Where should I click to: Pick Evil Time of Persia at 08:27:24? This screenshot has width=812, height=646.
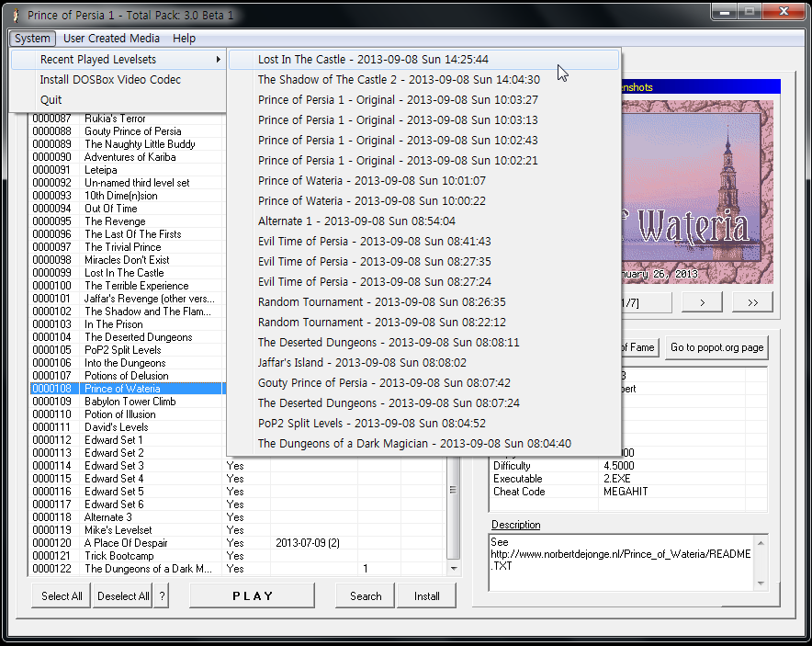423,282
